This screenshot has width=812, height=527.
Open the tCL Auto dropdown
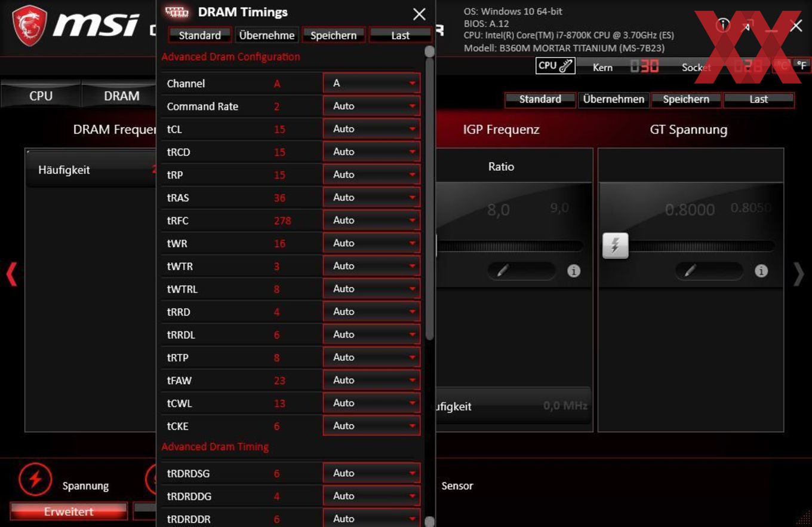[371, 128]
